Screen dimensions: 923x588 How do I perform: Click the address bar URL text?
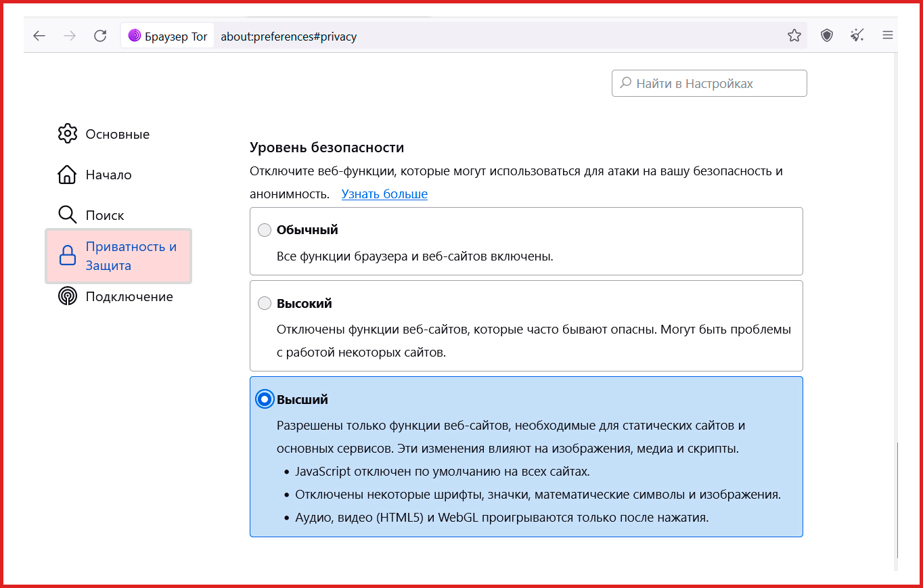pos(289,37)
